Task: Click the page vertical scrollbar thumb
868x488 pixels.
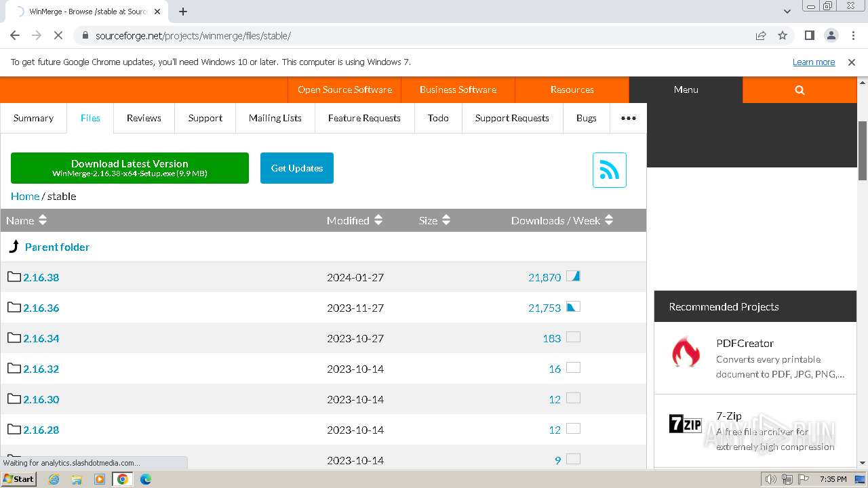Action: (x=863, y=150)
